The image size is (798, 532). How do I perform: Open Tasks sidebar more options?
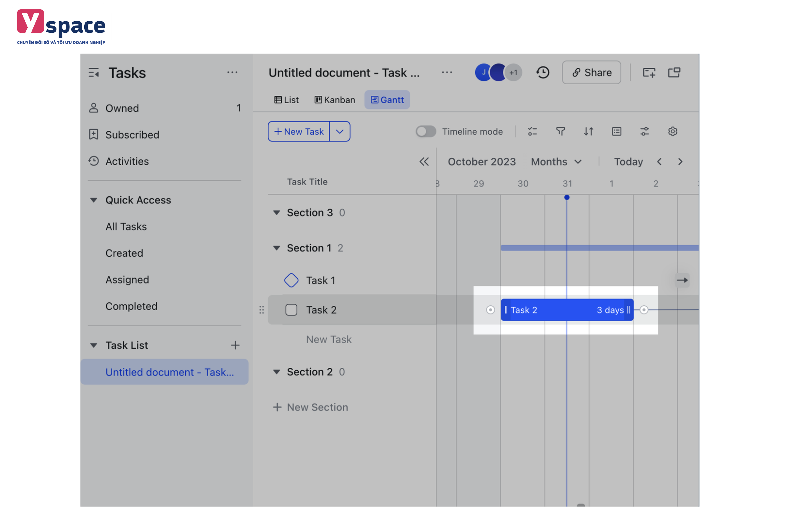(x=232, y=72)
